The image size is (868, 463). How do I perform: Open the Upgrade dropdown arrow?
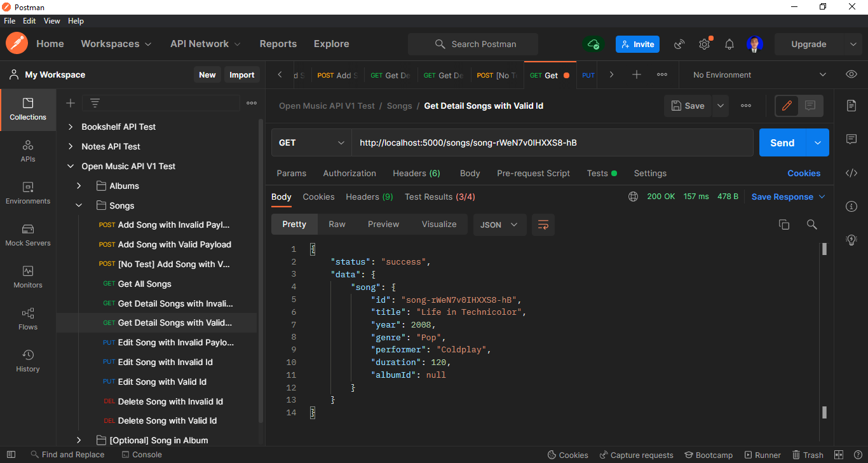tap(853, 44)
